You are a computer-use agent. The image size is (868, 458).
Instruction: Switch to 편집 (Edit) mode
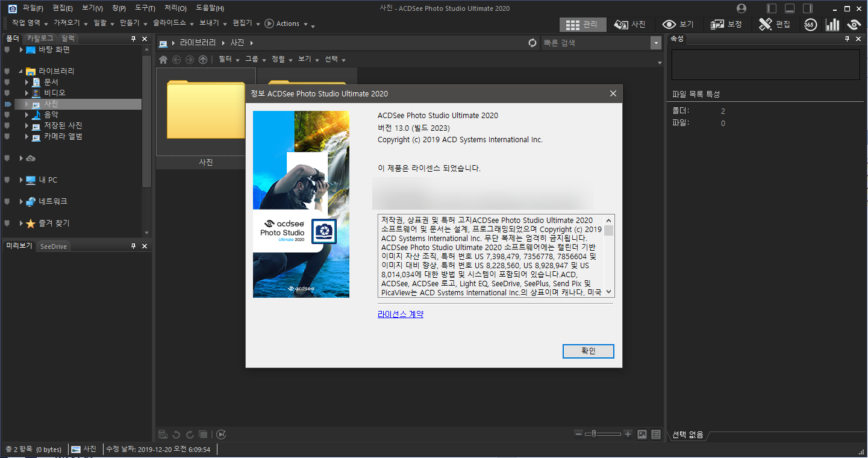pyautogui.click(x=775, y=24)
